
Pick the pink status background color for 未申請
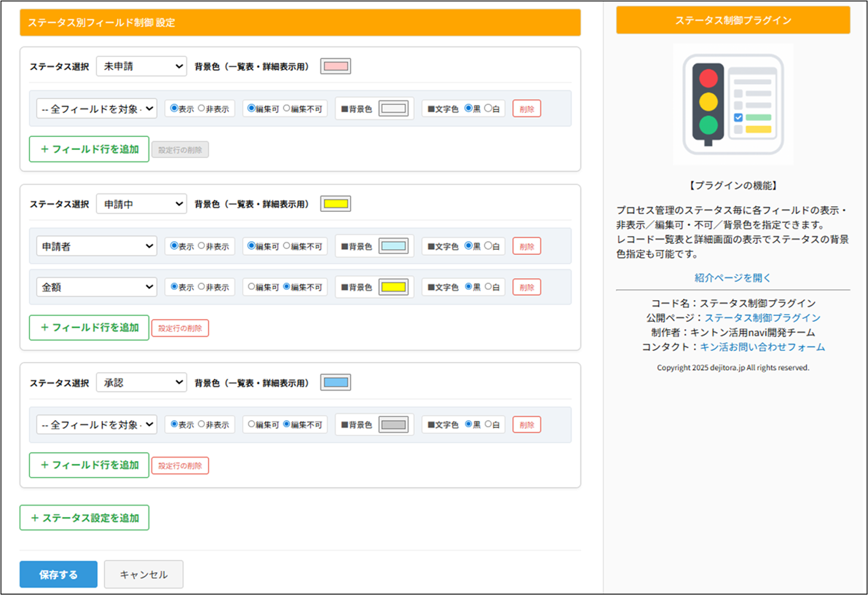pyautogui.click(x=336, y=66)
